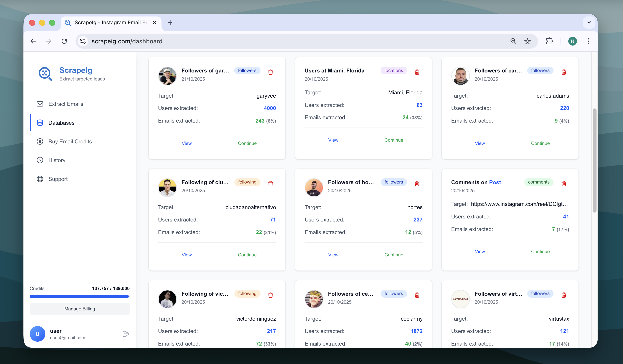
Task: Bookmark this page with star icon
Action: pyautogui.click(x=527, y=41)
